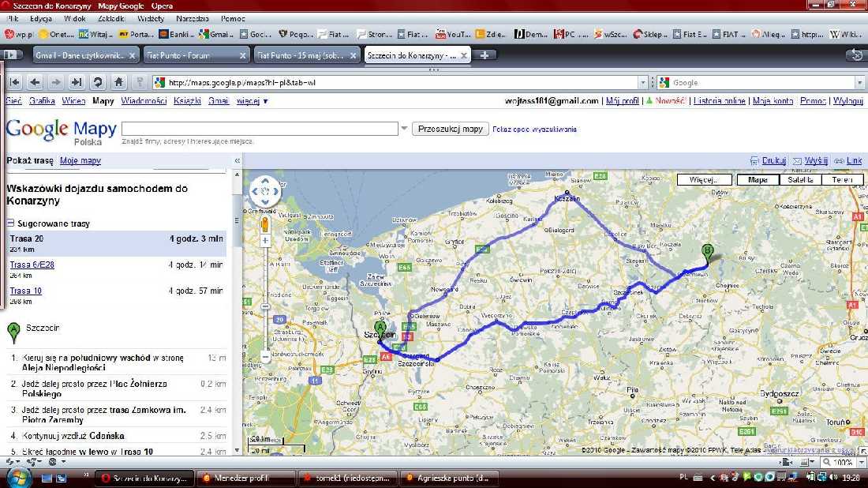This screenshot has width=868, height=488.
Task: Zoom out map with minus button
Action: coord(265,357)
